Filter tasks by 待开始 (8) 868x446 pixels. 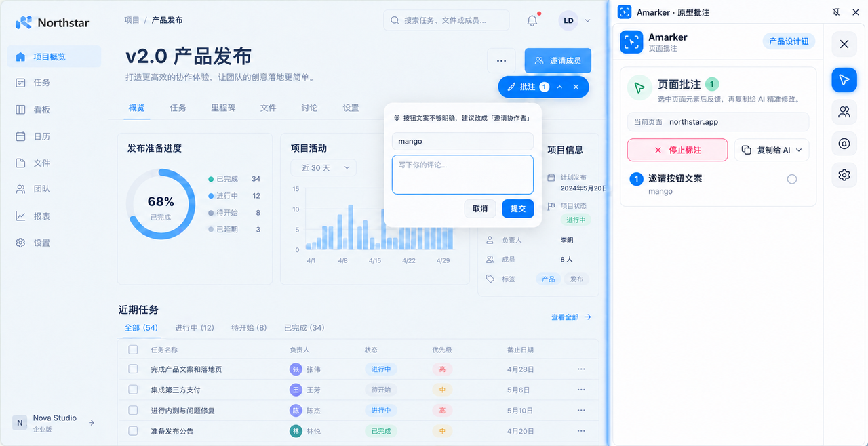point(249,328)
